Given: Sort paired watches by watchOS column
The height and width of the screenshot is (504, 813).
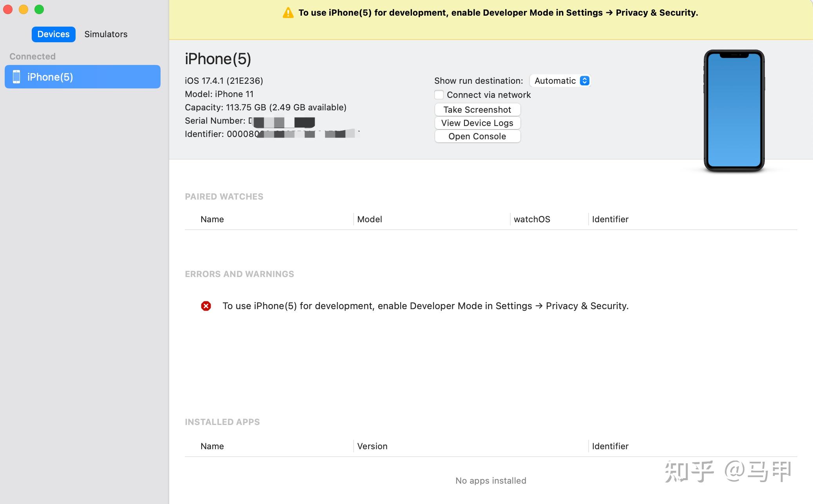Looking at the screenshot, I should tap(549, 219).
